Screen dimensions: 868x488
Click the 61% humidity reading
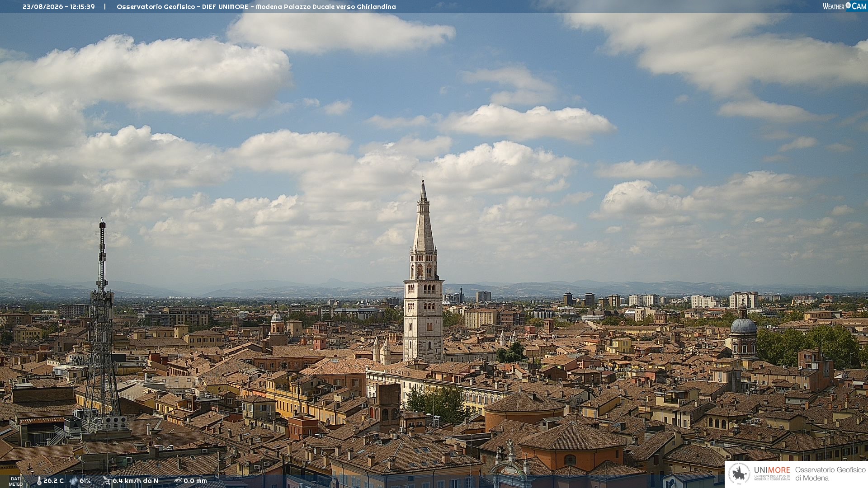pyautogui.click(x=85, y=481)
